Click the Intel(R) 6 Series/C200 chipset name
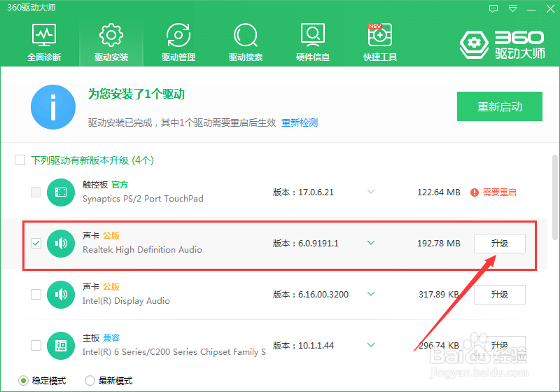The height and width of the screenshot is (392, 560). [174, 352]
